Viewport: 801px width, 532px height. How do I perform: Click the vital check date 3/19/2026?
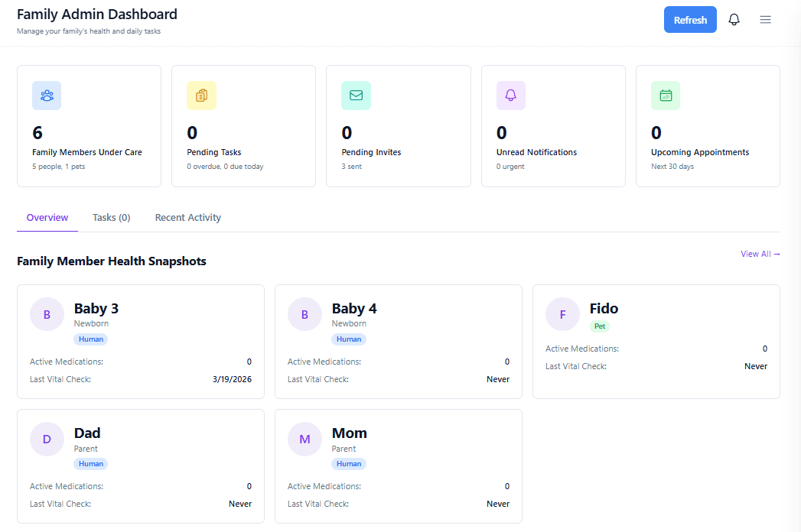(x=232, y=379)
